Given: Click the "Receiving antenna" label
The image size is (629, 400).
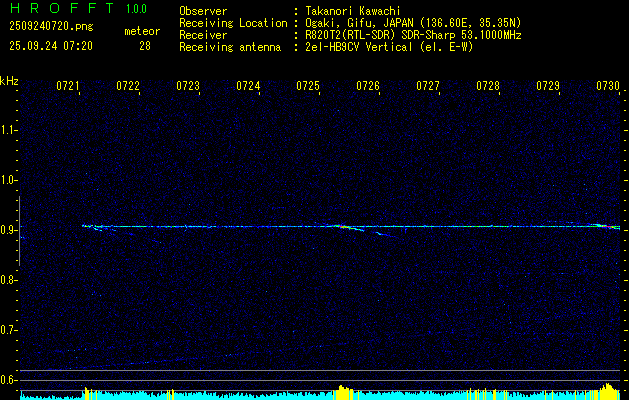Looking at the screenshot, I should 230,47.
